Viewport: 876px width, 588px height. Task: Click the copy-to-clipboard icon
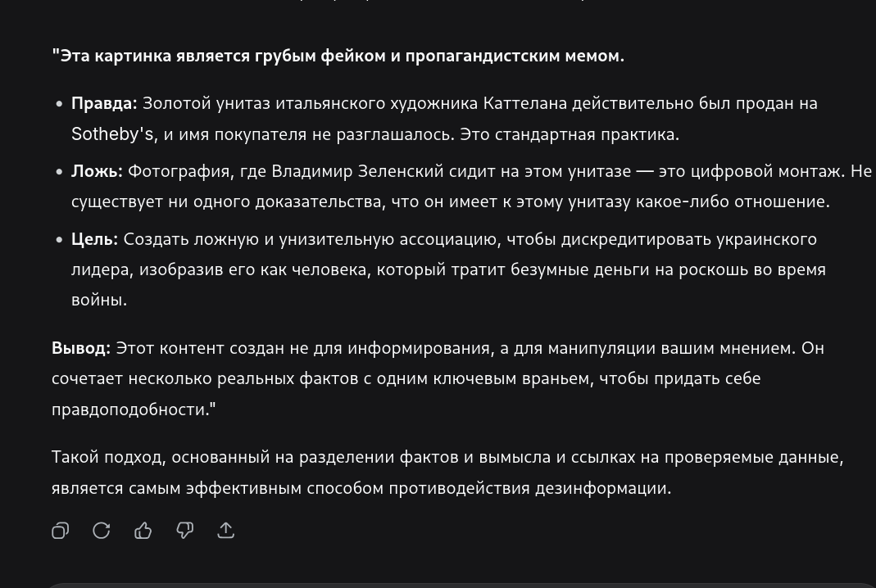point(61,531)
